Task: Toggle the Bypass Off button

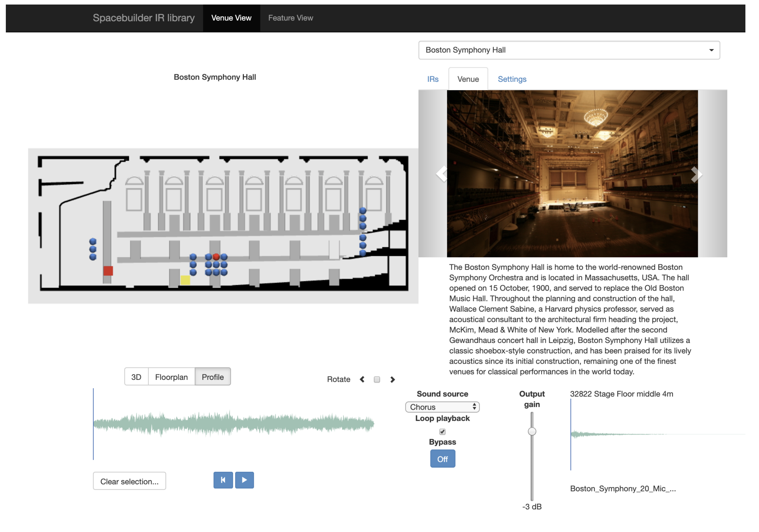Action: point(442,459)
